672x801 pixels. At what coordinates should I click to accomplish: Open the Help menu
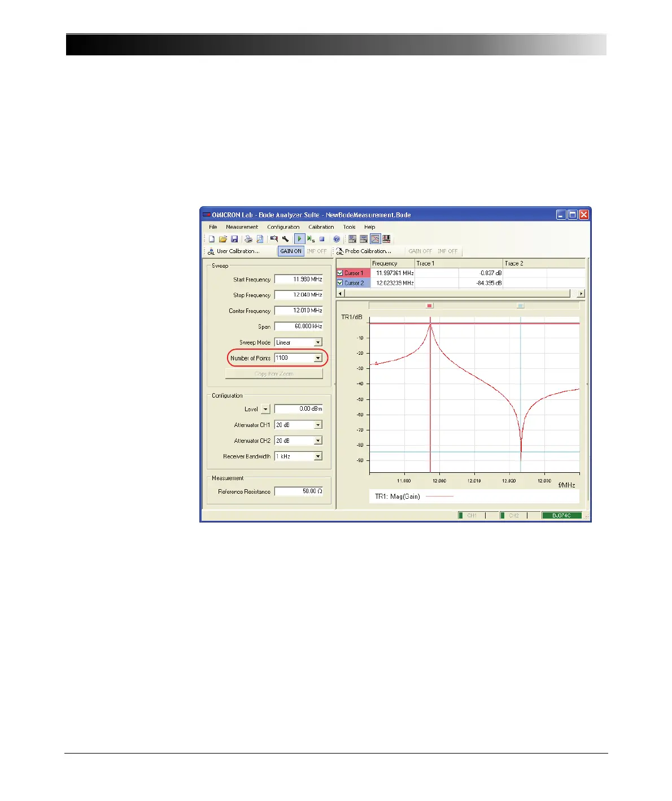tap(370, 227)
